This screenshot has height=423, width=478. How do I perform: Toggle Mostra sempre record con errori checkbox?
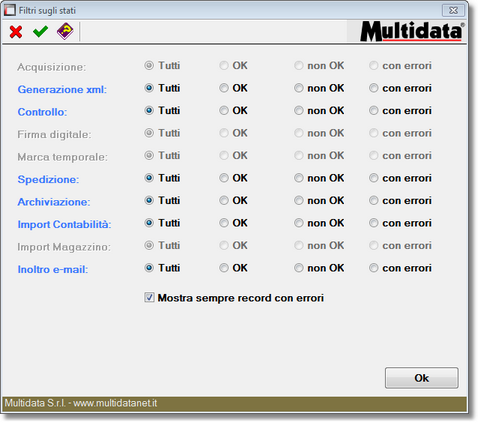(149, 297)
